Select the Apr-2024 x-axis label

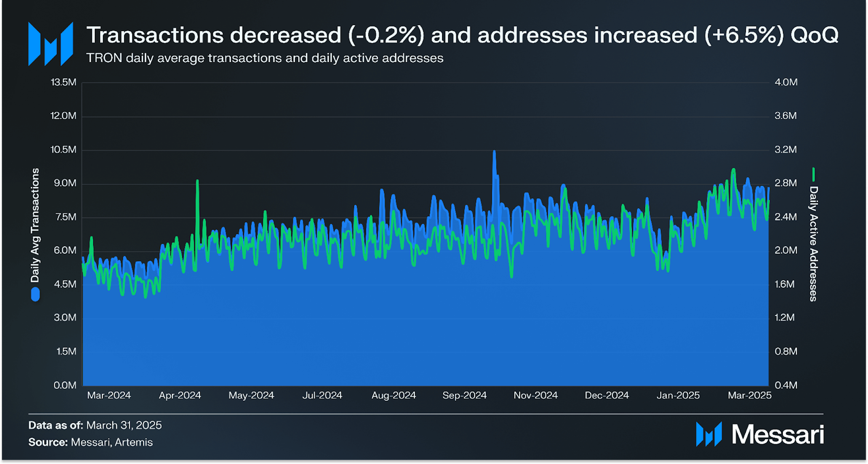[180, 396]
